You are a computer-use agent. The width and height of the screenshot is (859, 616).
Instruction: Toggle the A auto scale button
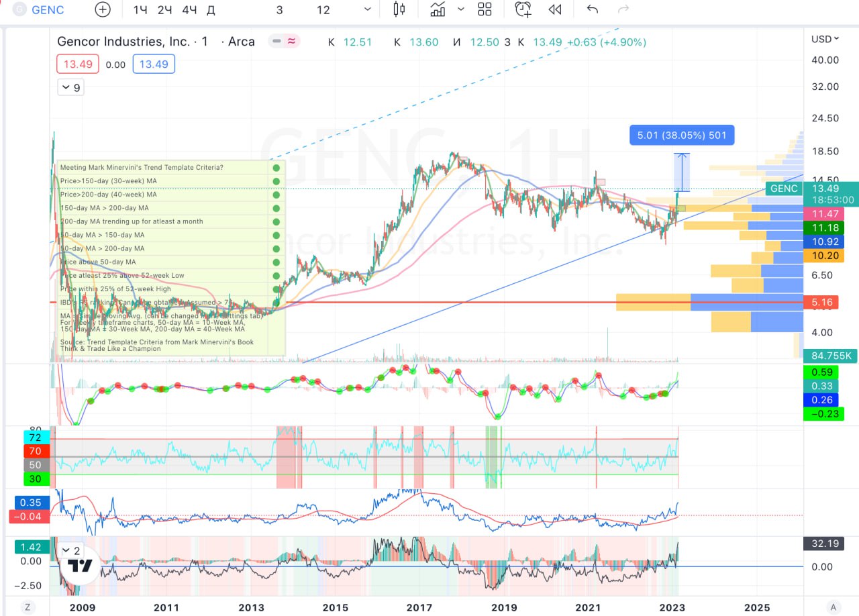tap(833, 607)
